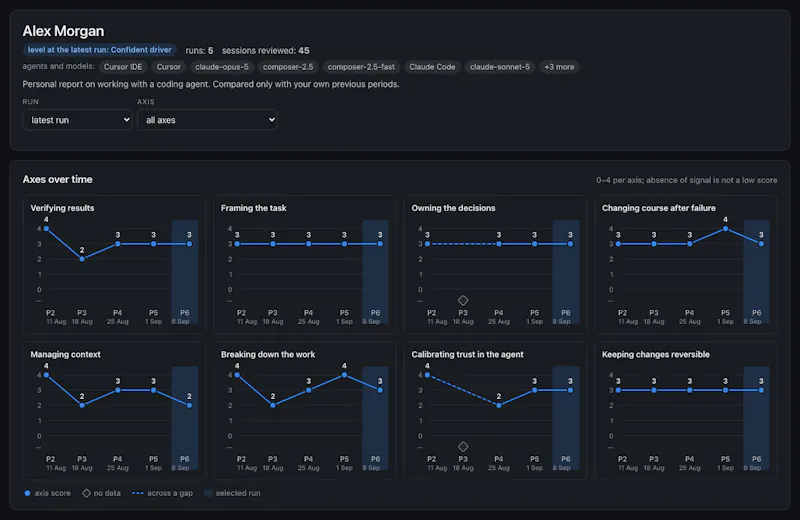Click the runs: 5 text
Screen dimensions: 800x520
(199, 51)
